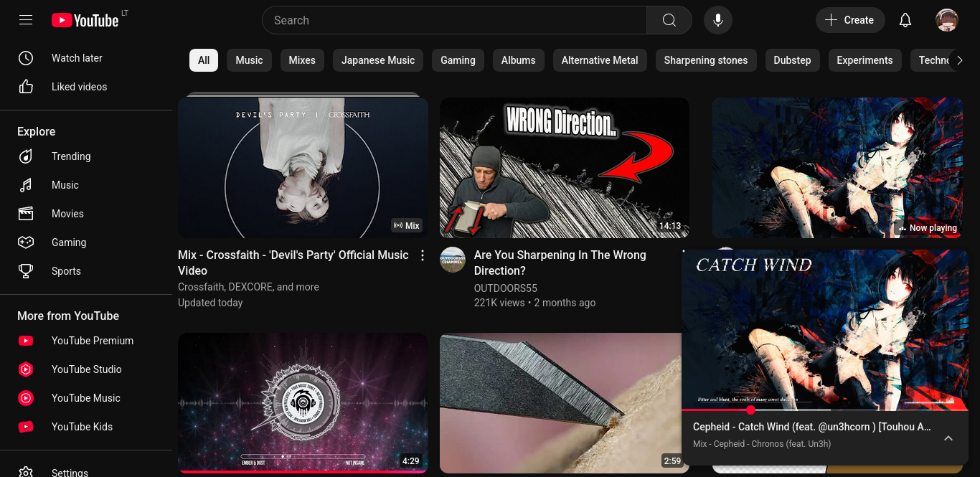Select the Alternative Metal chip
This screenshot has width=980, height=477.
600,60
